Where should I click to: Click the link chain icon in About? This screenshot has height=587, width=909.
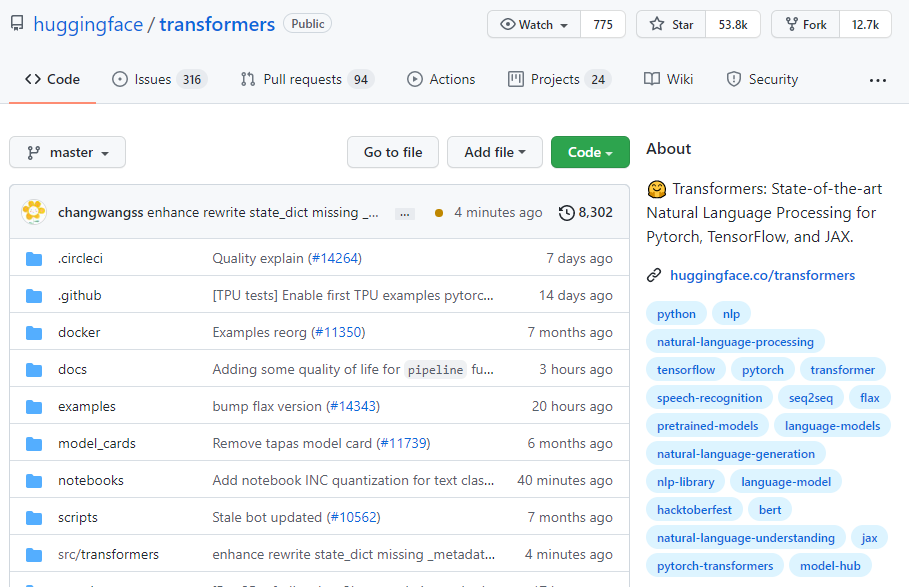pos(654,275)
